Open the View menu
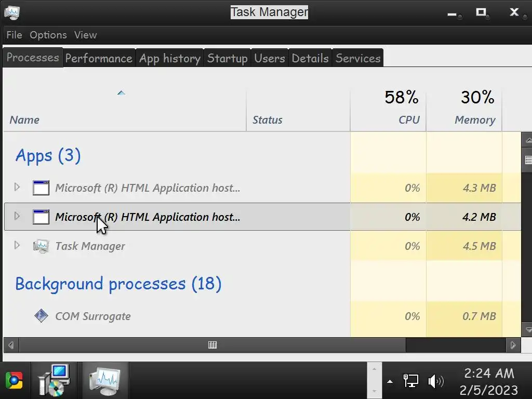 86,35
